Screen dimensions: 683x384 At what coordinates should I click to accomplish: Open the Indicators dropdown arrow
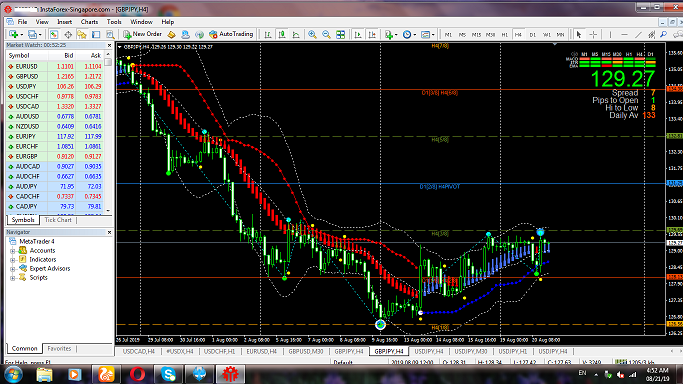point(396,34)
